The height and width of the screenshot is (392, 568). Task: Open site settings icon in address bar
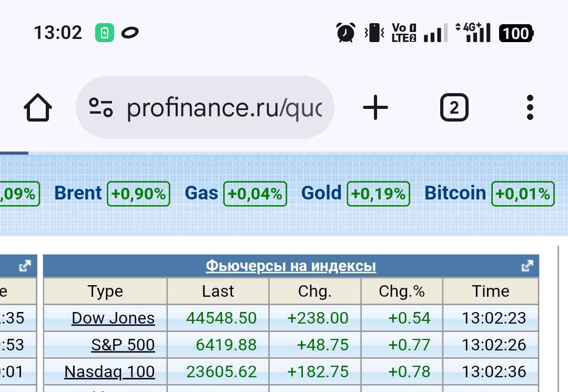pos(100,107)
